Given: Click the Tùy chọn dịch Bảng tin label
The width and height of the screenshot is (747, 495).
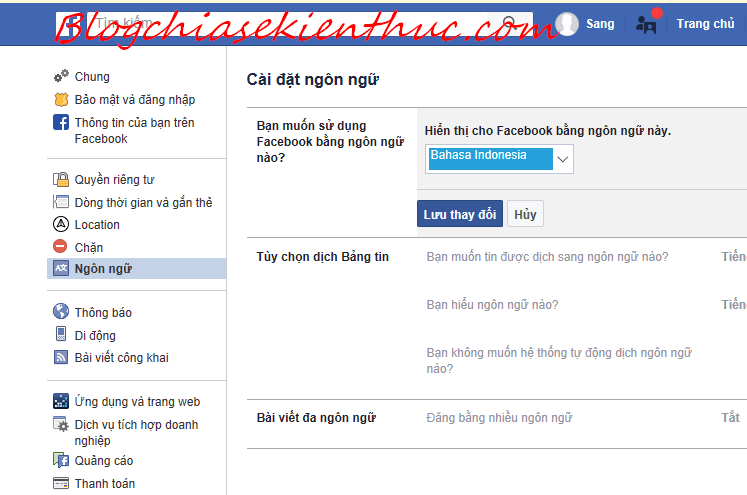Looking at the screenshot, I should pos(323,257).
